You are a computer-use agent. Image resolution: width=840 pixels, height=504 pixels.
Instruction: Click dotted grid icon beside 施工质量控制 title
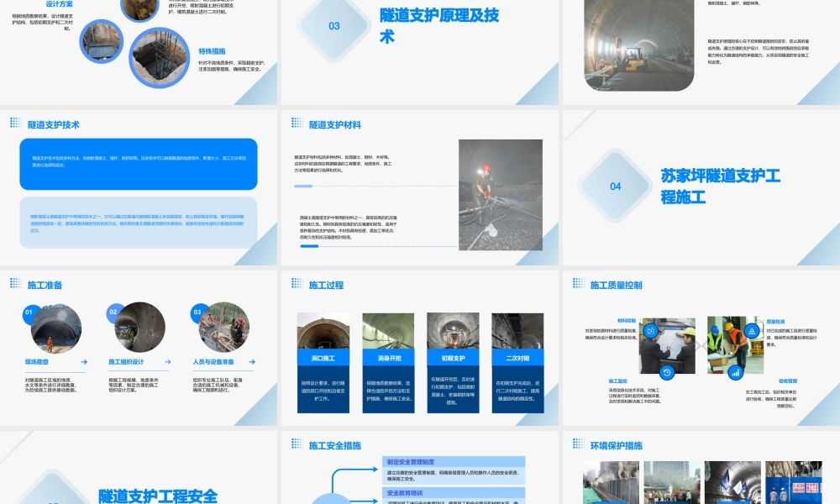point(579,283)
